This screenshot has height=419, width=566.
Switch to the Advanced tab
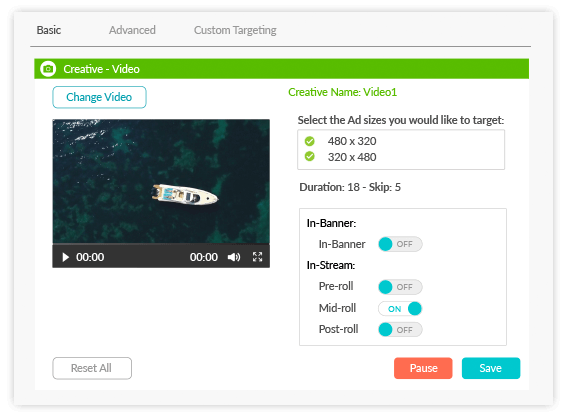tap(132, 30)
